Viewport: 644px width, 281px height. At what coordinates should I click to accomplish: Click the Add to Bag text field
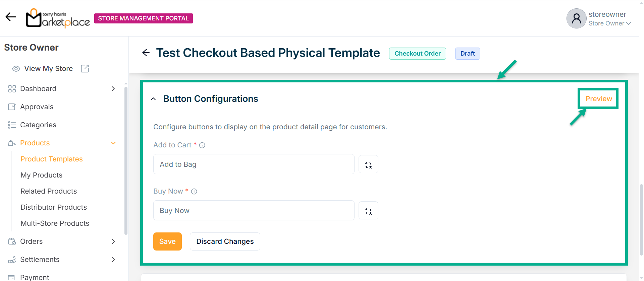click(254, 164)
